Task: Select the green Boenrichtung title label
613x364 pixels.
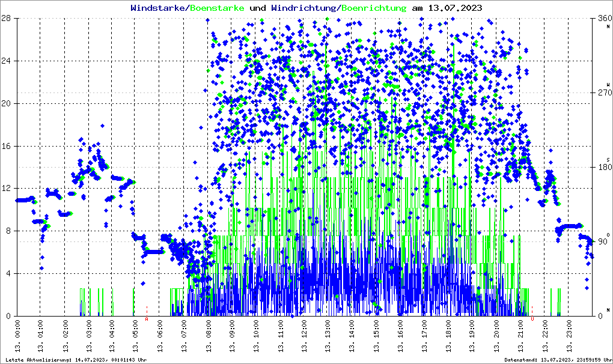Action: [374, 8]
